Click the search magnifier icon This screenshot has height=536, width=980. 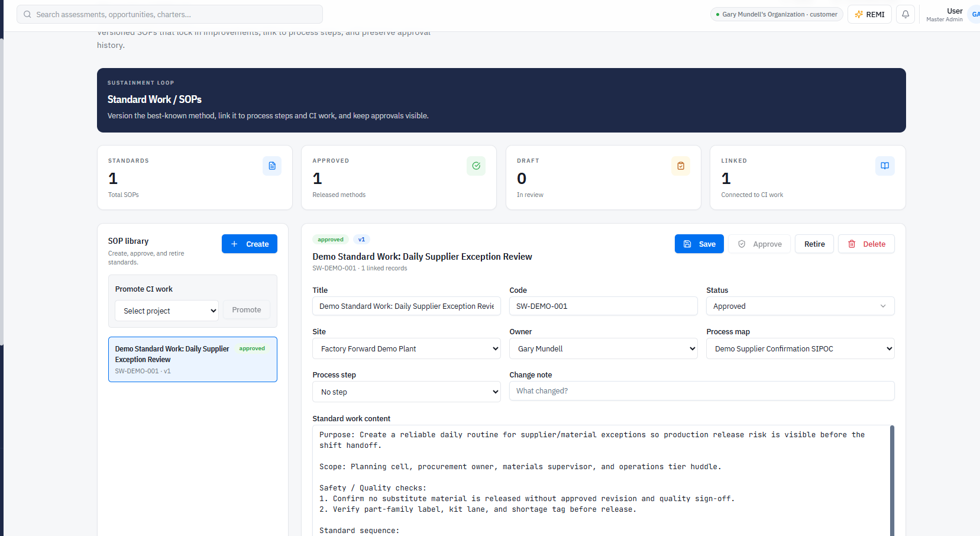click(27, 14)
